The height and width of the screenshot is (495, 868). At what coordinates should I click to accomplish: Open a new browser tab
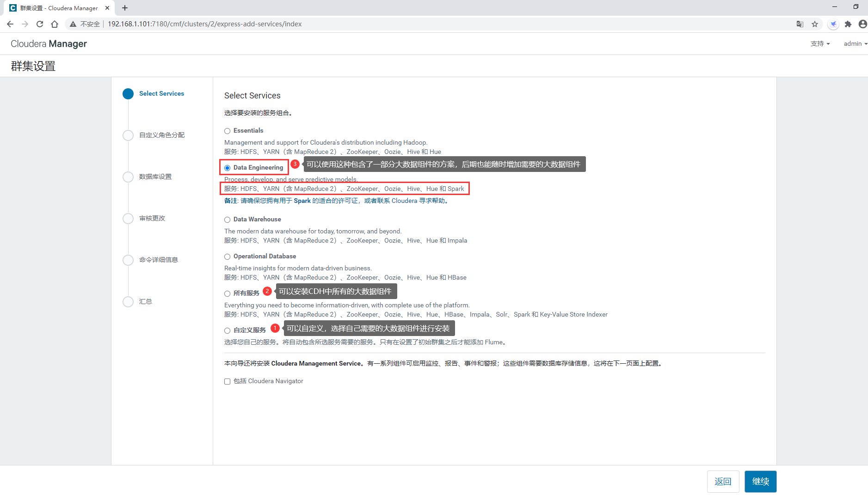(125, 8)
